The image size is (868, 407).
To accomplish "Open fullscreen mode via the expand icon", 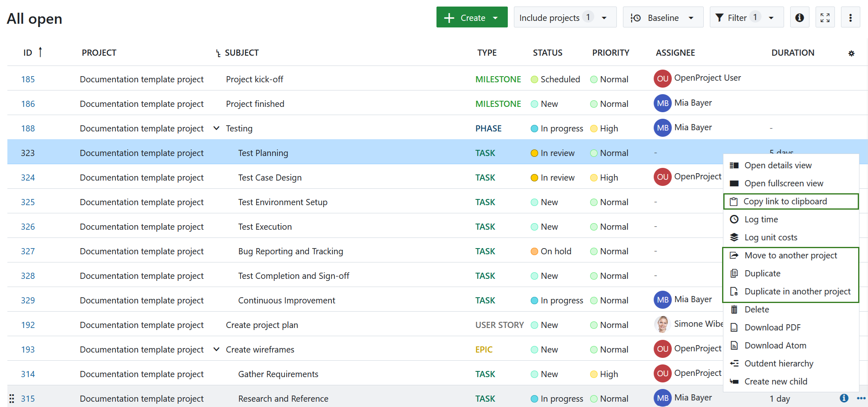I will (825, 17).
